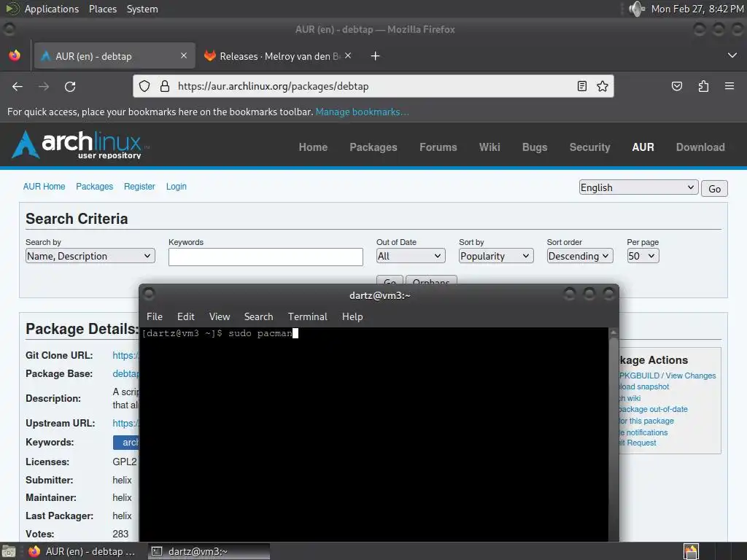Open the Register link
Image resolution: width=747 pixels, height=560 pixels.
(139, 187)
